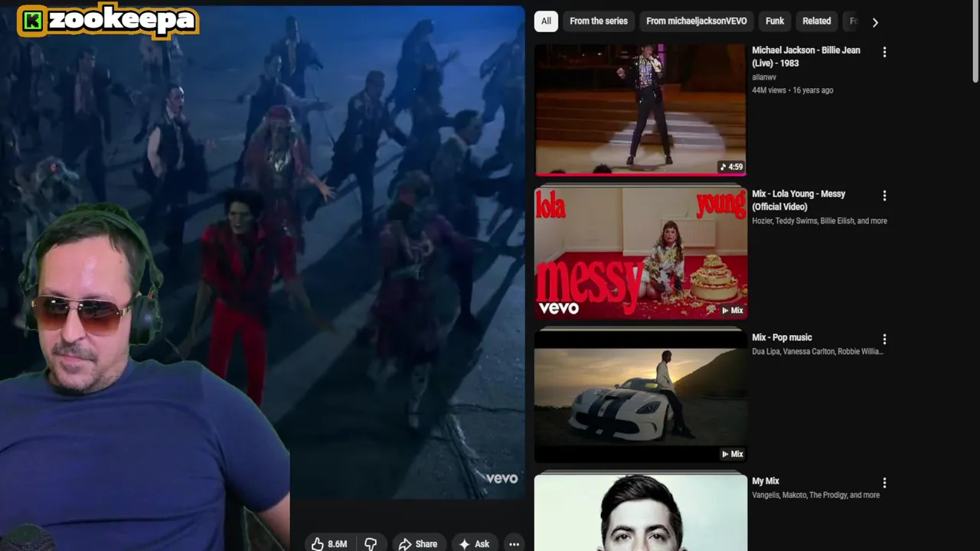Select the Related filter chip
Image resolution: width=980 pixels, height=551 pixels.
coord(816,21)
